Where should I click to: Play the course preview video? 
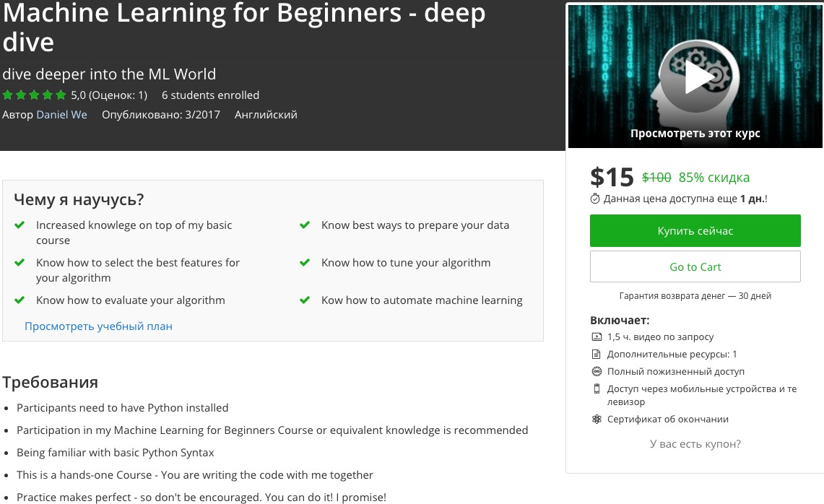point(695,77)
